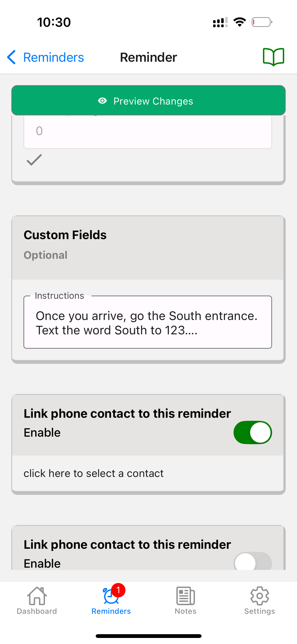The height and width of the screenshot is (644, 297).
Task: Switch to the Notes tab label
Action: pos(185,611)
